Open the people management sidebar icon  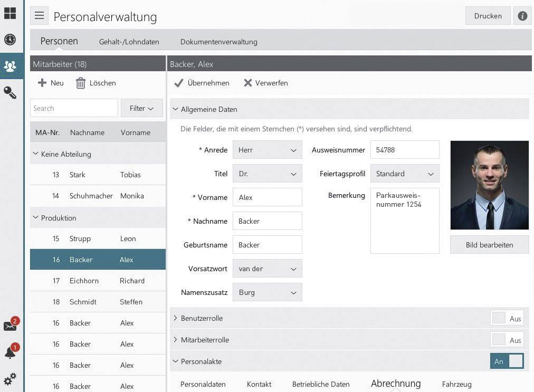(x=11, y=65)
